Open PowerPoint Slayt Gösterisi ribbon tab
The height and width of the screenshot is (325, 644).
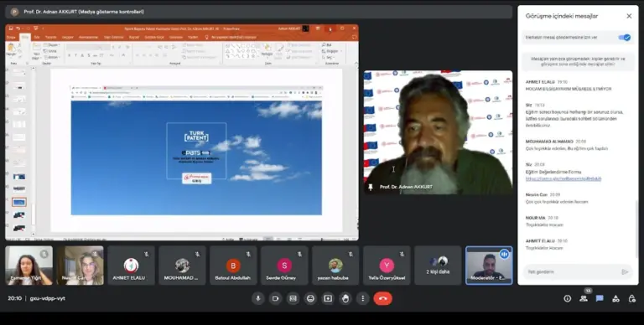[113, 37]
